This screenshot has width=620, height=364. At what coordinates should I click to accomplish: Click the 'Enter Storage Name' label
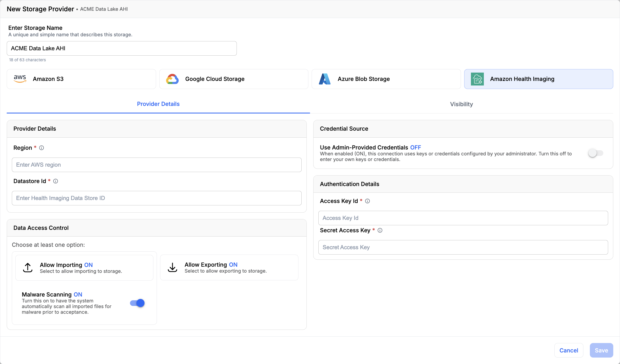pyautogui.click(x=35, y=28)
